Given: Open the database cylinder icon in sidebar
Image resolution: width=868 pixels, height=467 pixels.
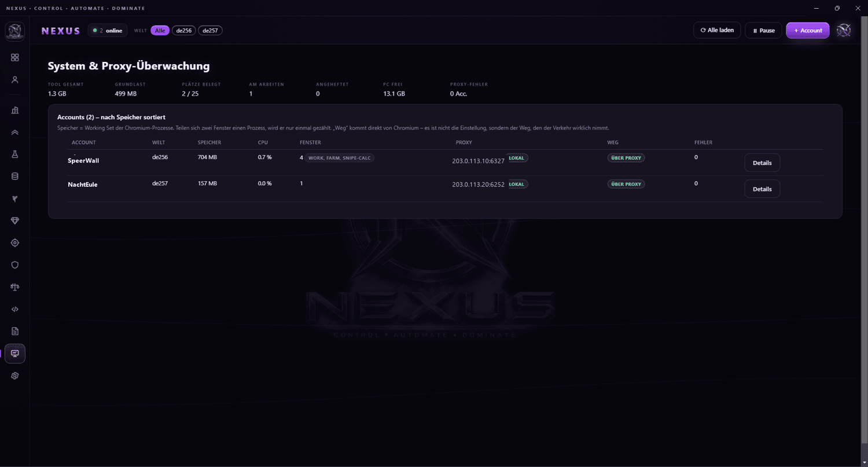Looking at the screenshot, I should point(15,176).
